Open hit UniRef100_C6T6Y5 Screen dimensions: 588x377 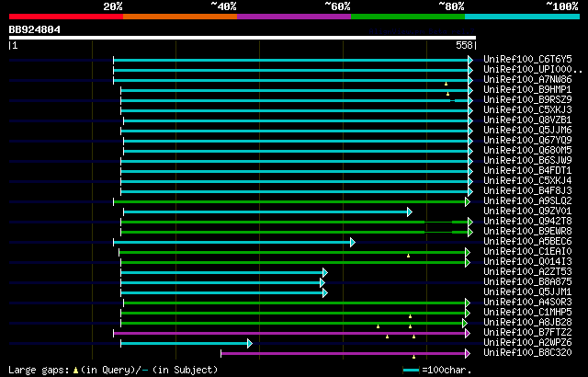pyautogui.click(x=527, y=59)
